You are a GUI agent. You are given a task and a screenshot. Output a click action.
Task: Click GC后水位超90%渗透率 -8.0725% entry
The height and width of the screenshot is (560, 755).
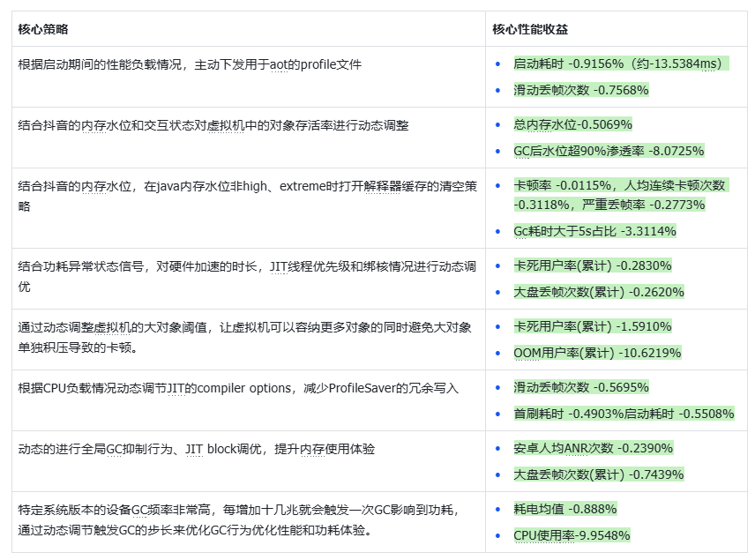coord(609,151)
